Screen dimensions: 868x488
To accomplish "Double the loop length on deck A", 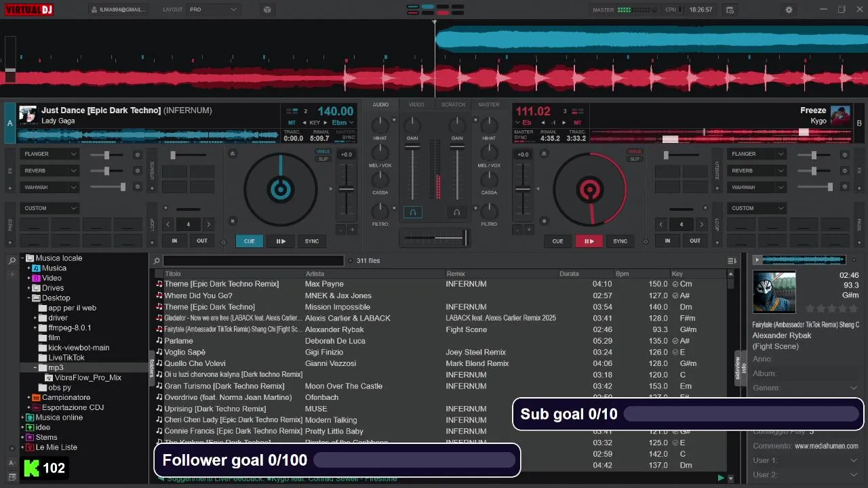I will 208,224.
